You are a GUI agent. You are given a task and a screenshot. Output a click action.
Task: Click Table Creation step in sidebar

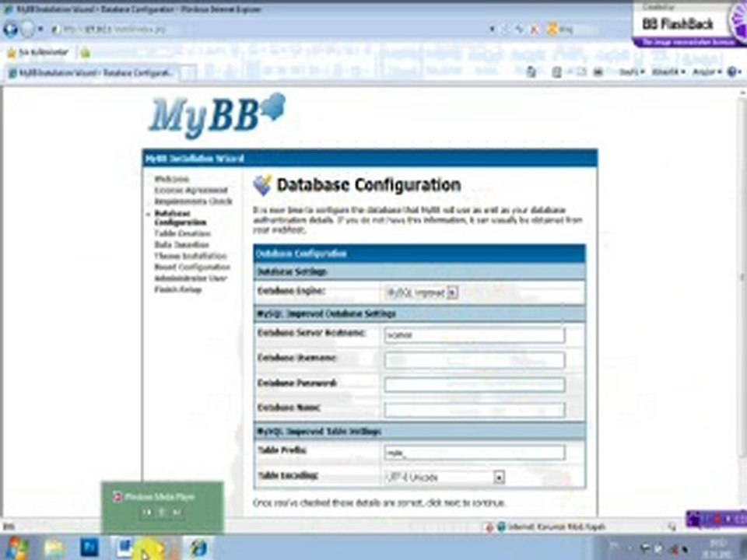[182, 233]
